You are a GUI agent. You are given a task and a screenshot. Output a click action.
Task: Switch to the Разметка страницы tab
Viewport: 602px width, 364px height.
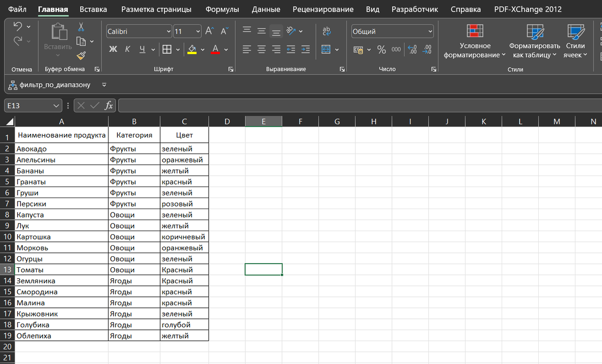tap(156, 9)
